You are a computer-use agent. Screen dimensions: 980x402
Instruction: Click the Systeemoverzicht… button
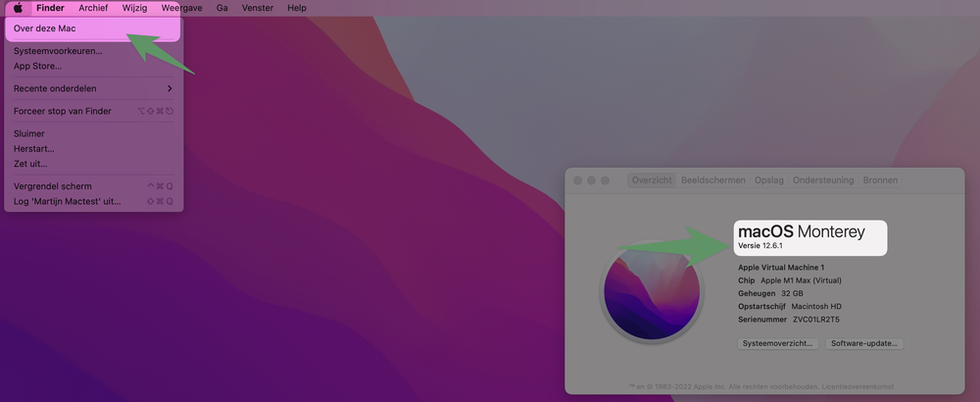(x=778, y=343)
